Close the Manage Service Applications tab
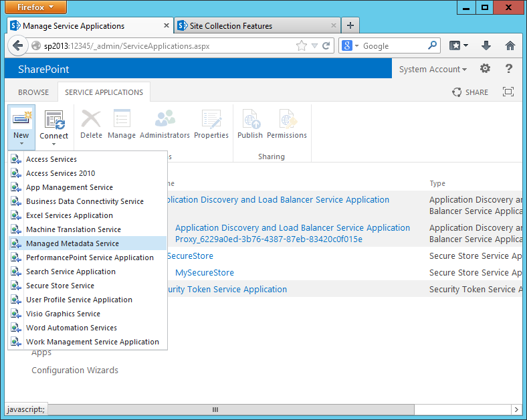This screenshot has height=420, width=527. tap(167, 25)
